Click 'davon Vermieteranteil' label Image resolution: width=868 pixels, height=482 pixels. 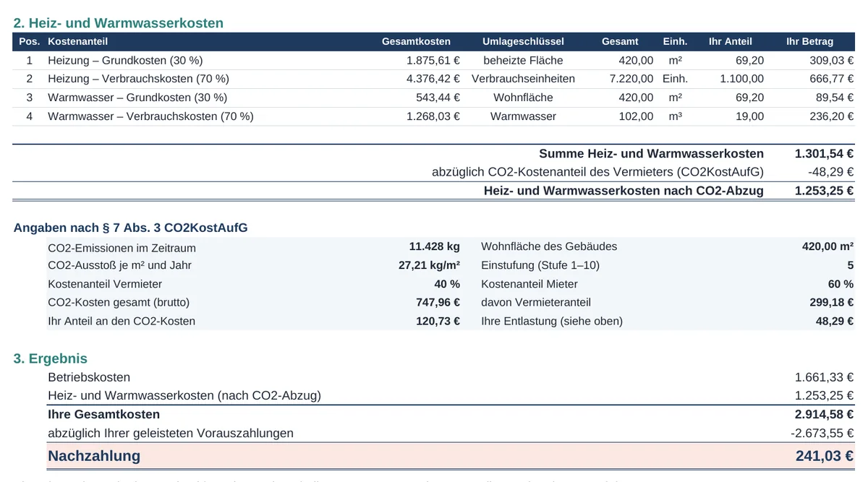click(x=536, y=302)
